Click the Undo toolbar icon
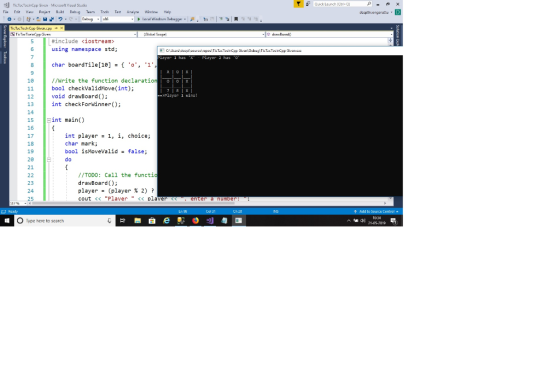 pyautogui.click(x=60, y=19)
